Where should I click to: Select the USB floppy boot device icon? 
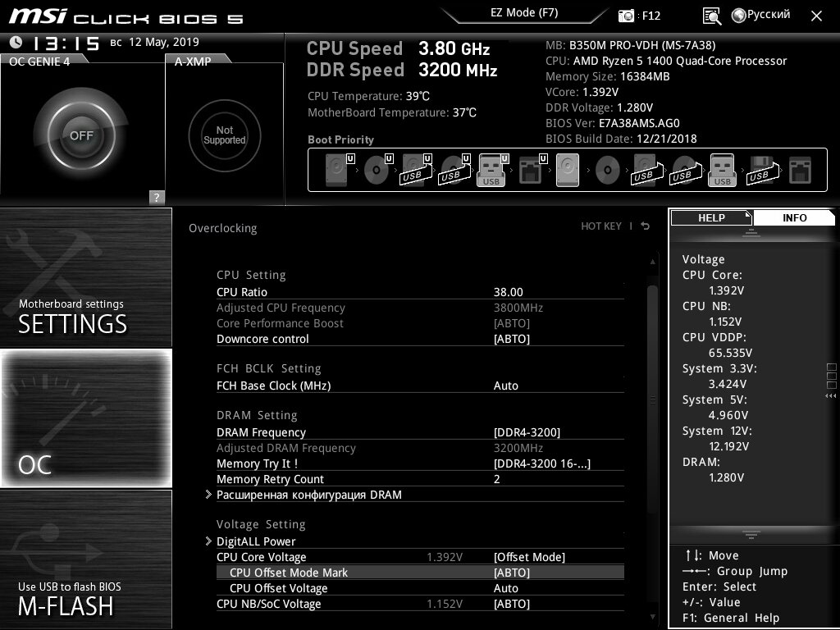tap(762, 170)
